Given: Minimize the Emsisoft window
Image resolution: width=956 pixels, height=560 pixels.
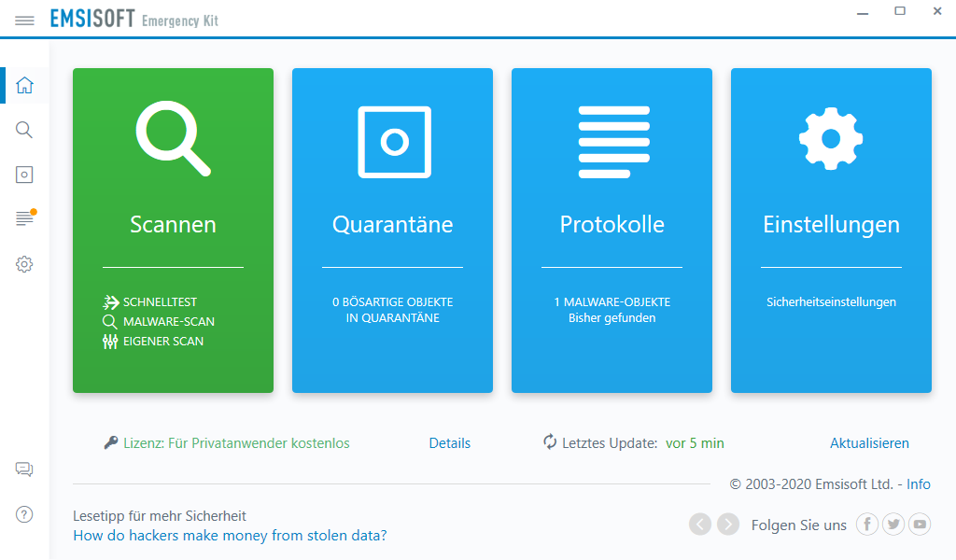Looking at the screenshot, I should tap(862, 13).
